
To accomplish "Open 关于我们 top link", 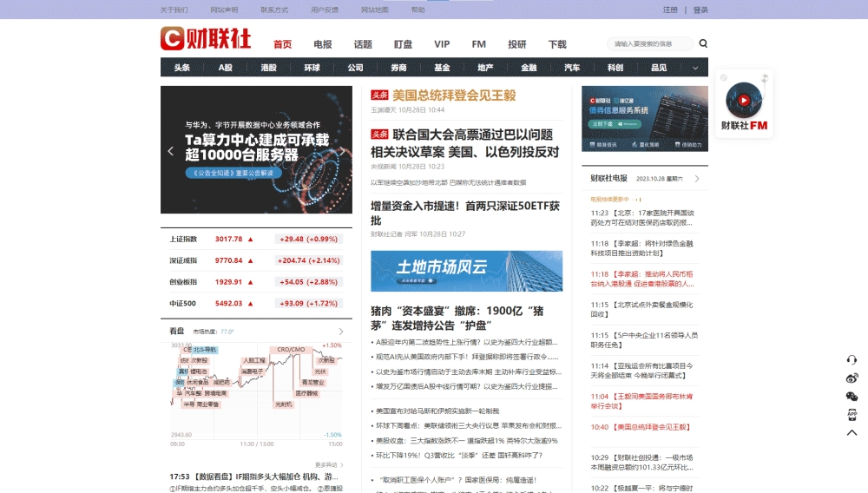I will click(174, 10).
